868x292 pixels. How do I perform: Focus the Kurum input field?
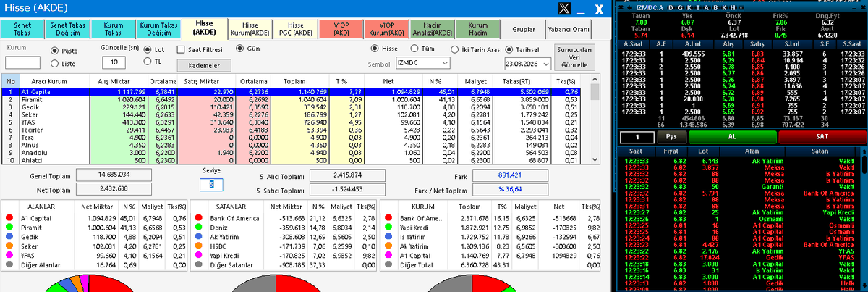click(23, 63)
